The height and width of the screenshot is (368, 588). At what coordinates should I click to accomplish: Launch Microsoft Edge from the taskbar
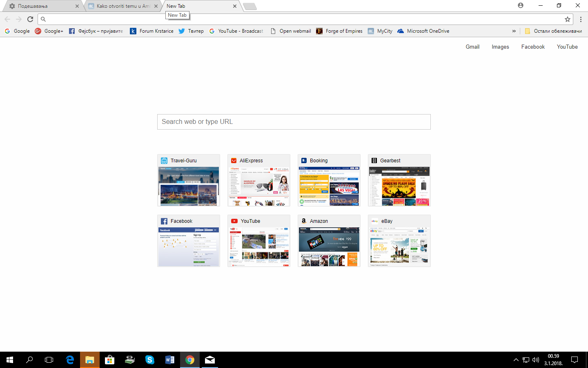[70, 360]
